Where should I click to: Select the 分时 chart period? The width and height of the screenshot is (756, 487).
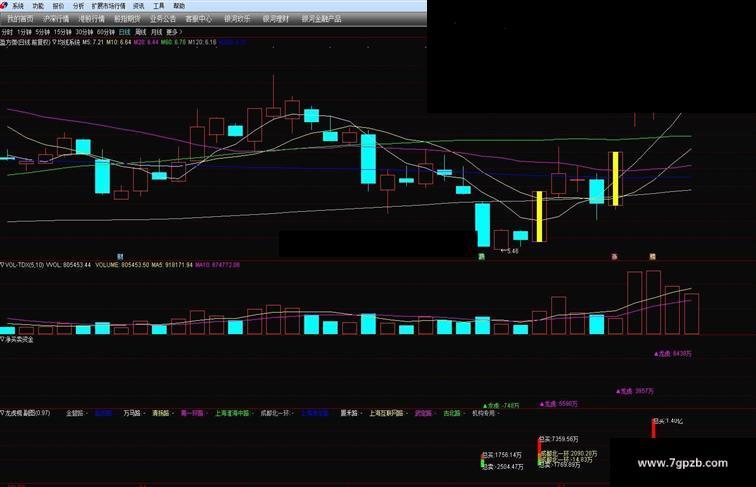[x=7, y=32]
